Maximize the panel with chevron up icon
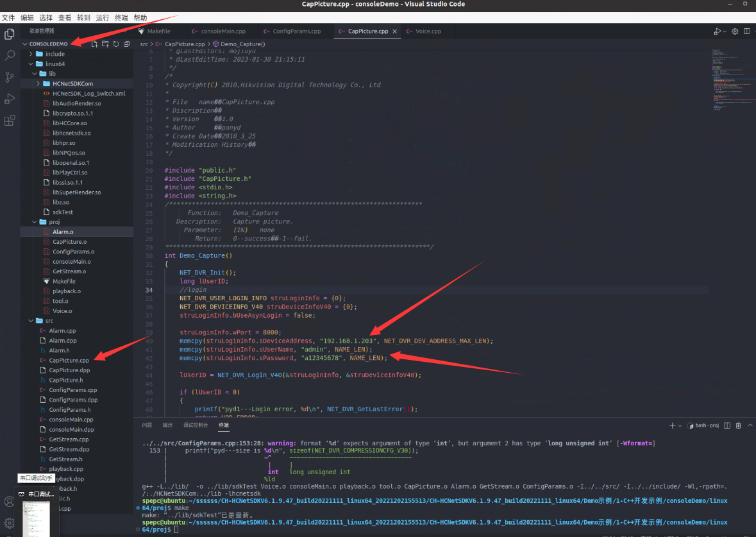 (750, 425)
